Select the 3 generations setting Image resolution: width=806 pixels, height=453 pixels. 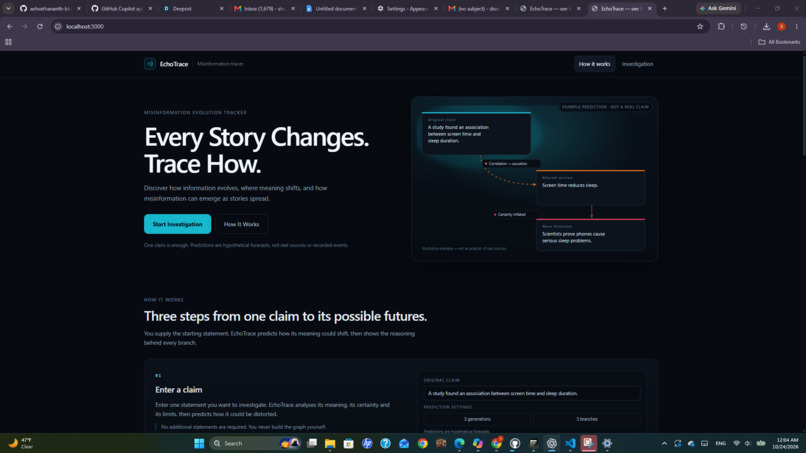[x=477, y=419]
